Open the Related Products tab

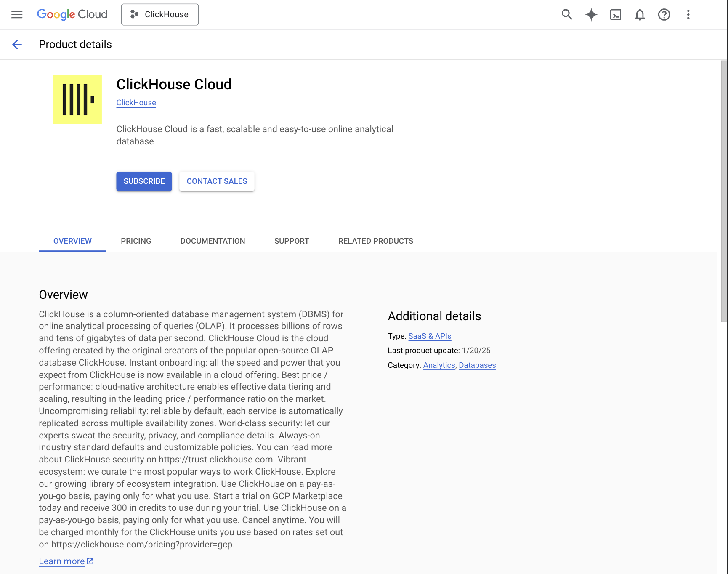(x=375, y=241)
